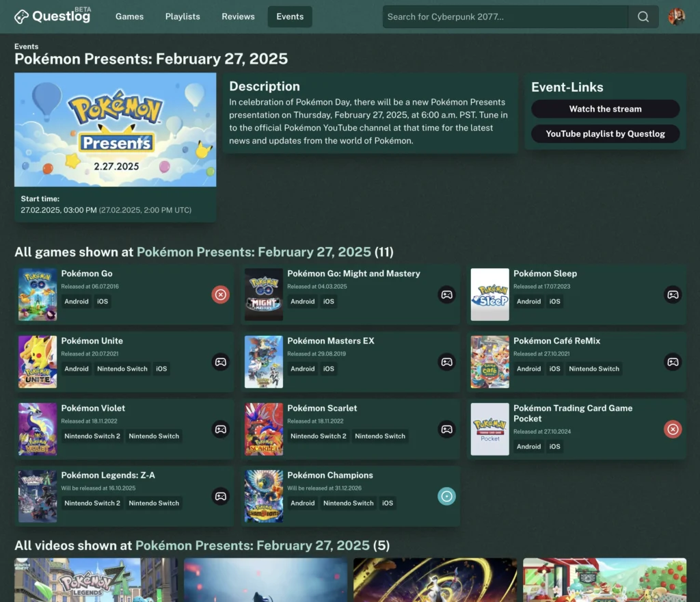700x602 pixels.
Task: Click controller icon on Pokémon Scarlet
Action: (x=446, y=429)
